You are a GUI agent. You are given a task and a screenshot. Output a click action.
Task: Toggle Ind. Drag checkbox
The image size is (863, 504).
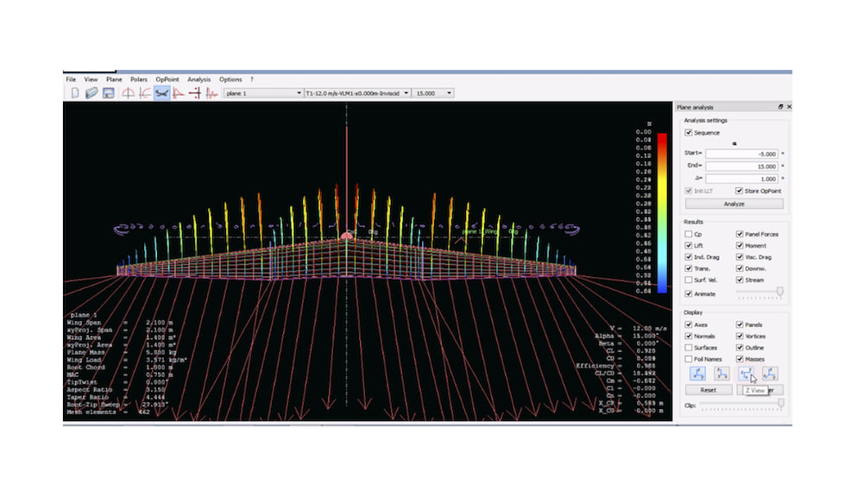tap(689, 257)
